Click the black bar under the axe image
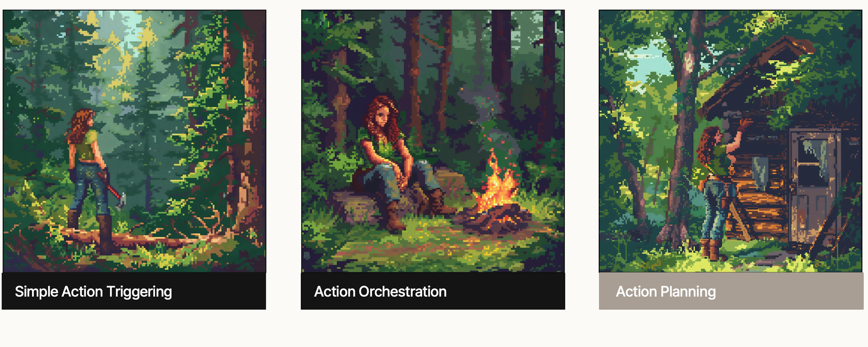 pos(134,291)
